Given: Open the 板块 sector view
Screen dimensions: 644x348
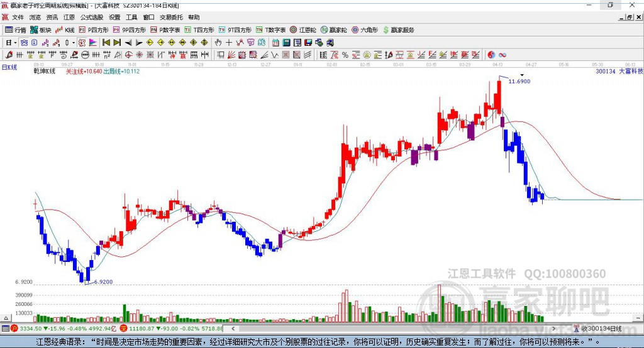Looking at the screenshot, I should pyautogui.click(x=40, y=30).
